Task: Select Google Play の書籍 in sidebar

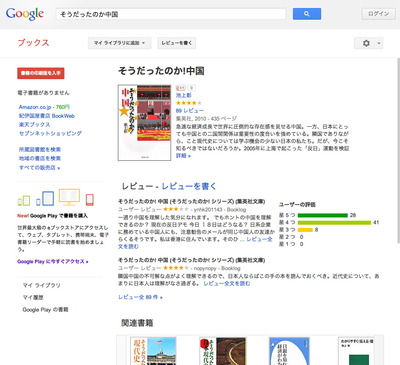Action: coord(45,310)
